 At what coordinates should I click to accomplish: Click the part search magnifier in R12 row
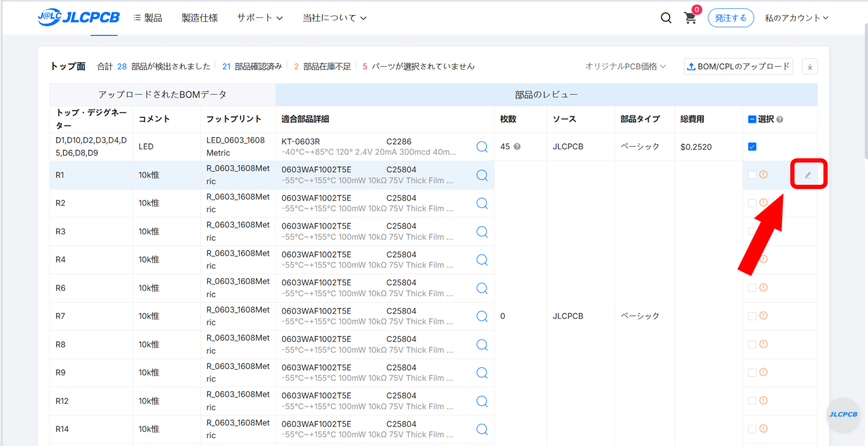pyautogui.click(x=482, y=401)
